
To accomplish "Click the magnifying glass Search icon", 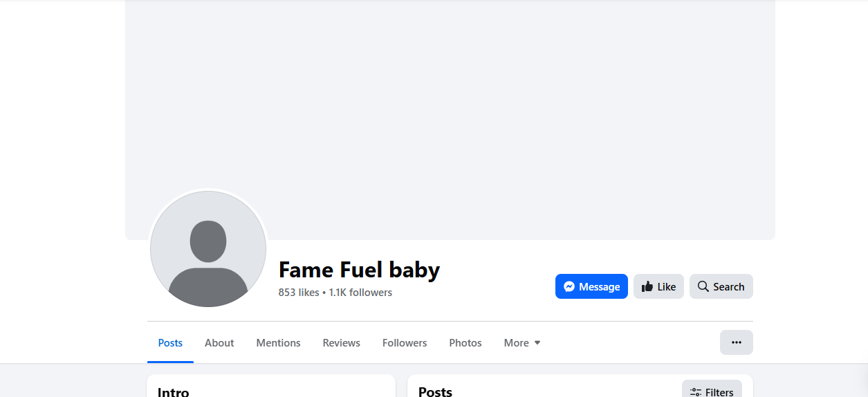I will (703, 286).
